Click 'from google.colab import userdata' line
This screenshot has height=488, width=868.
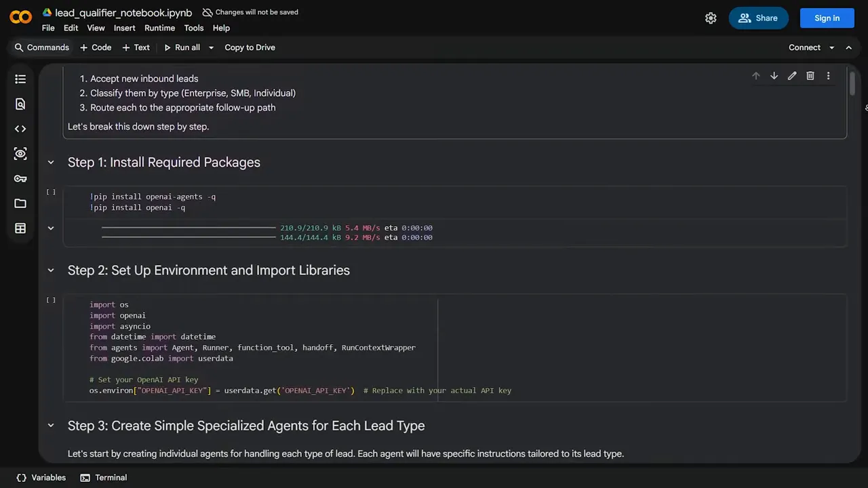tap(161, 358)
